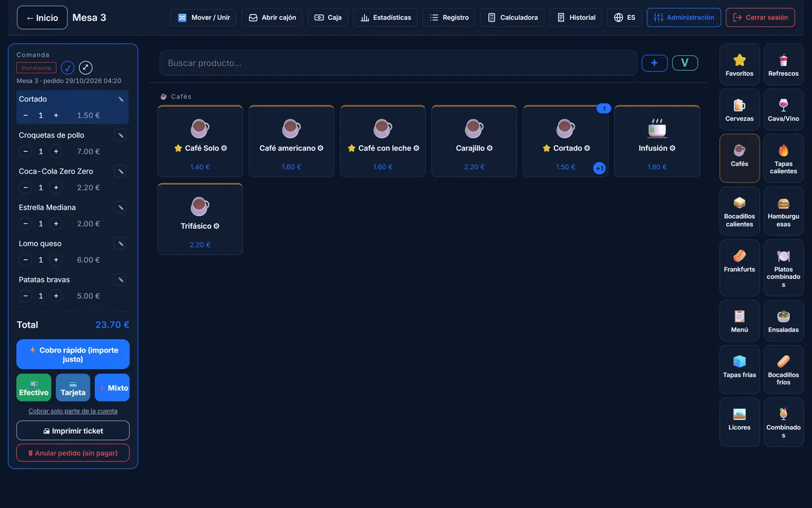The height and width of the screenshot is (508, 812).
Task: Open the Calculadora tool
Action: click(x=513, y=17)
